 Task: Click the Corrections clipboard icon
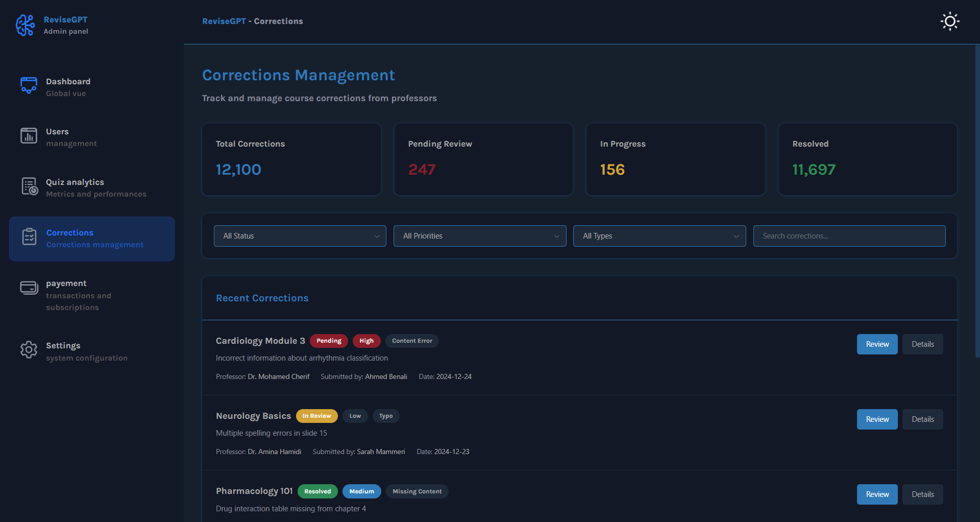tap(29, 237)
